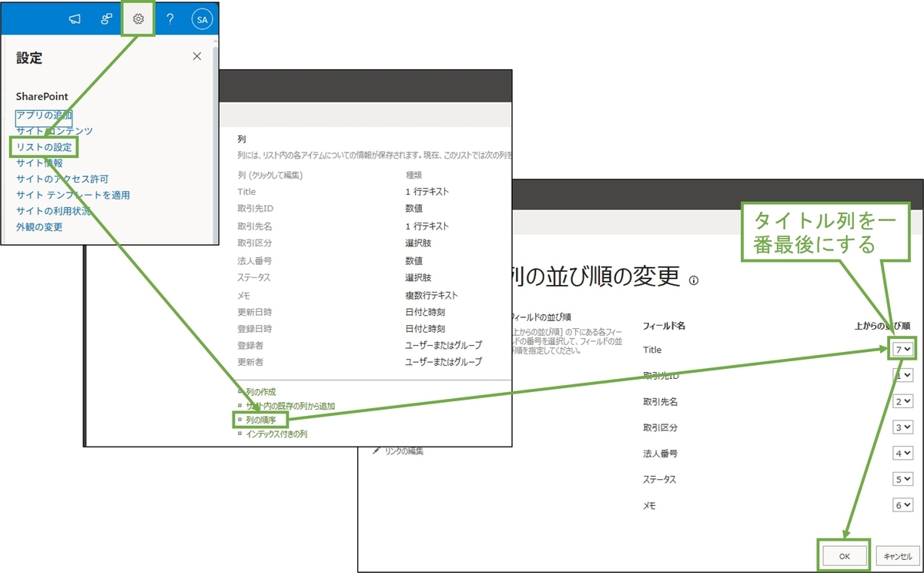Screen dimensions: 924x573
Task: Open the settings gear icon
Action: point(139,19)
